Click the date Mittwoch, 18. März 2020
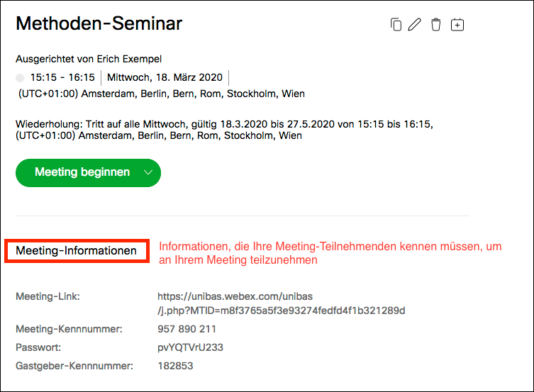Image resolution: width=534 pixels, height=392 pixels. pos(165,77)
